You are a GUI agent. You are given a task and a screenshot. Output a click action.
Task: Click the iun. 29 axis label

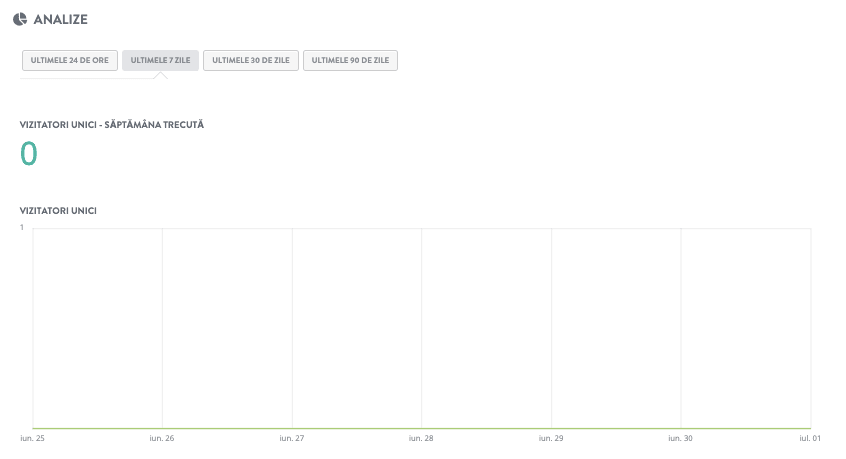tap(551, 438)
